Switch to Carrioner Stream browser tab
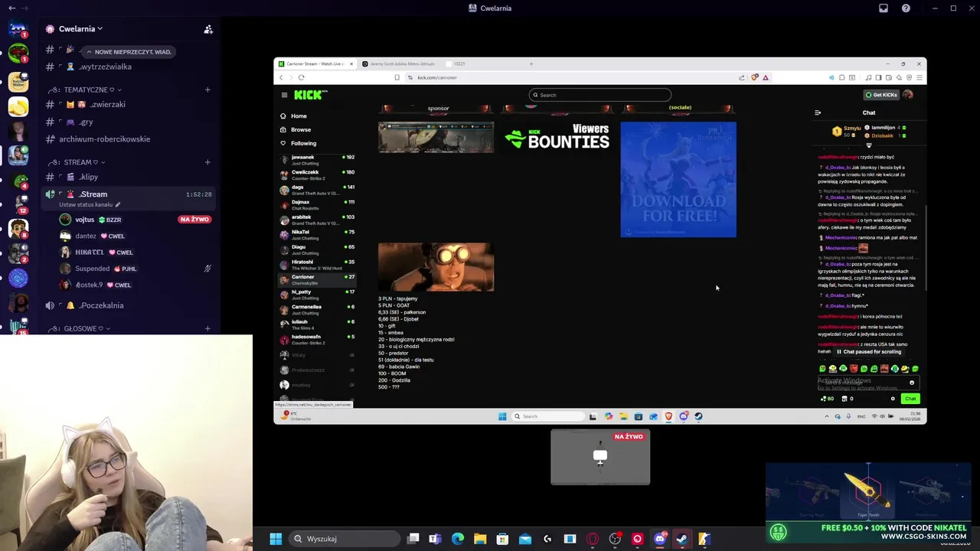This screenshot has height=551, width=980. [315, 64]
